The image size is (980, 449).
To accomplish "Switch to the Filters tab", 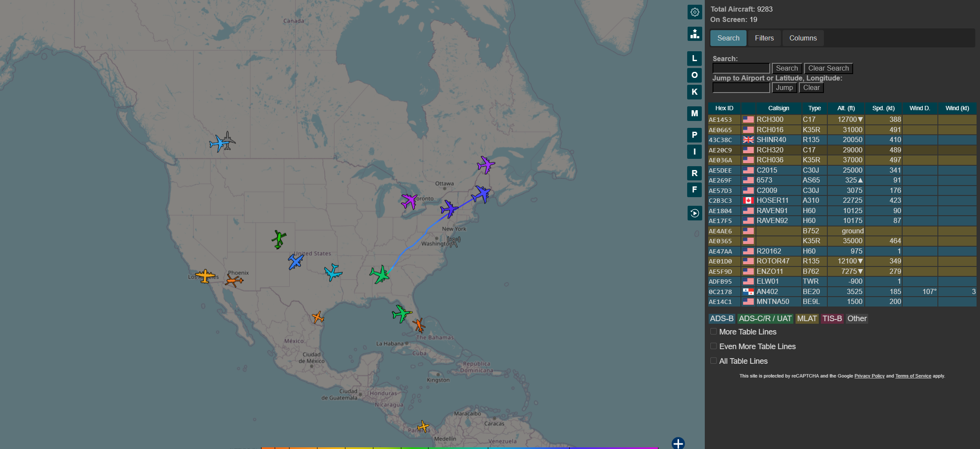I will click(764, 38).
